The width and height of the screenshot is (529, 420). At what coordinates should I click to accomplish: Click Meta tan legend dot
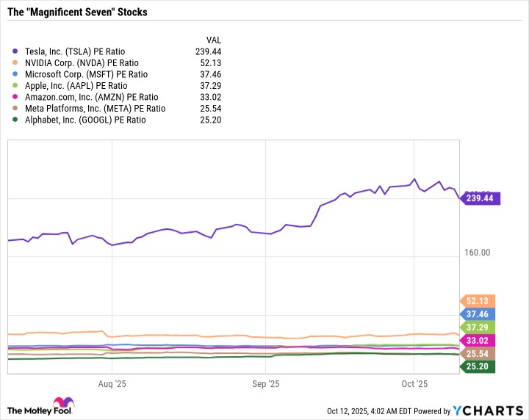[x=16, y=108]
